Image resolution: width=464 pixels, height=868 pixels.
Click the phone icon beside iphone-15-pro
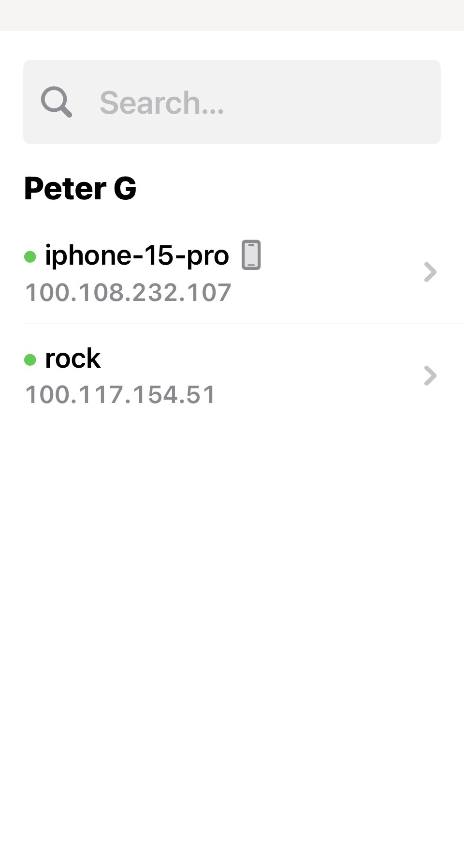[251, 255]
